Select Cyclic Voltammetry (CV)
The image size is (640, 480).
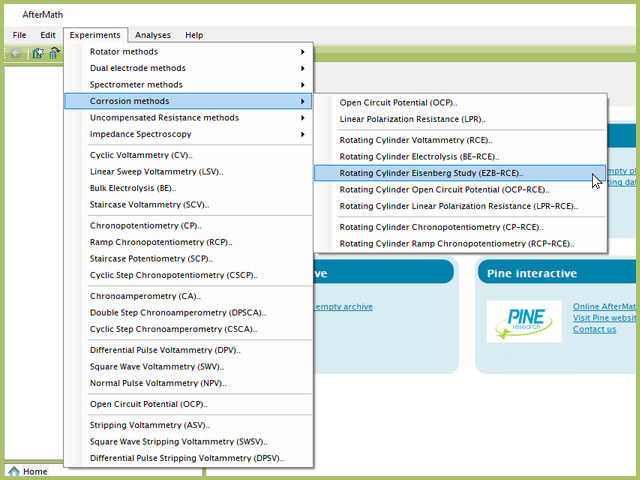pyautogui.click(x=188, y=156)
